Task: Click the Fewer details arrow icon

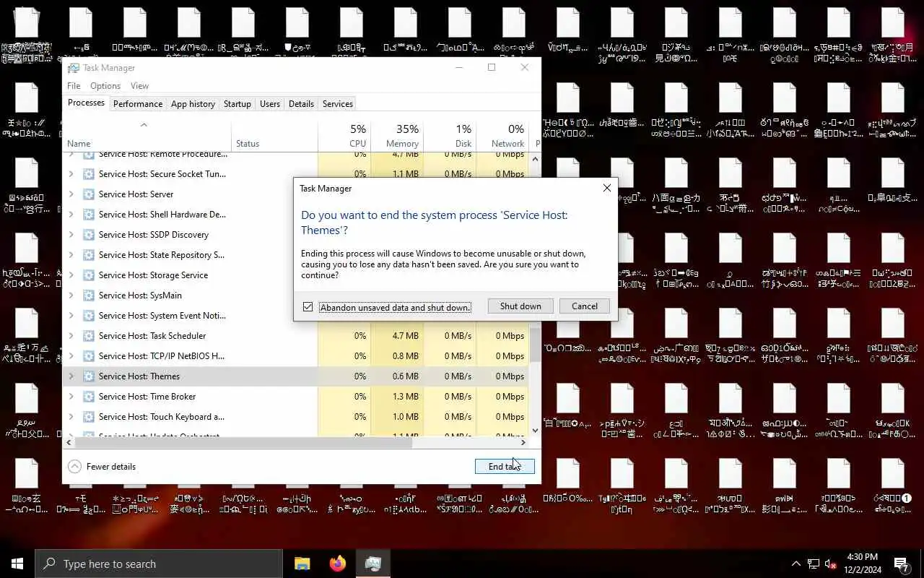Action: [74, 467]
